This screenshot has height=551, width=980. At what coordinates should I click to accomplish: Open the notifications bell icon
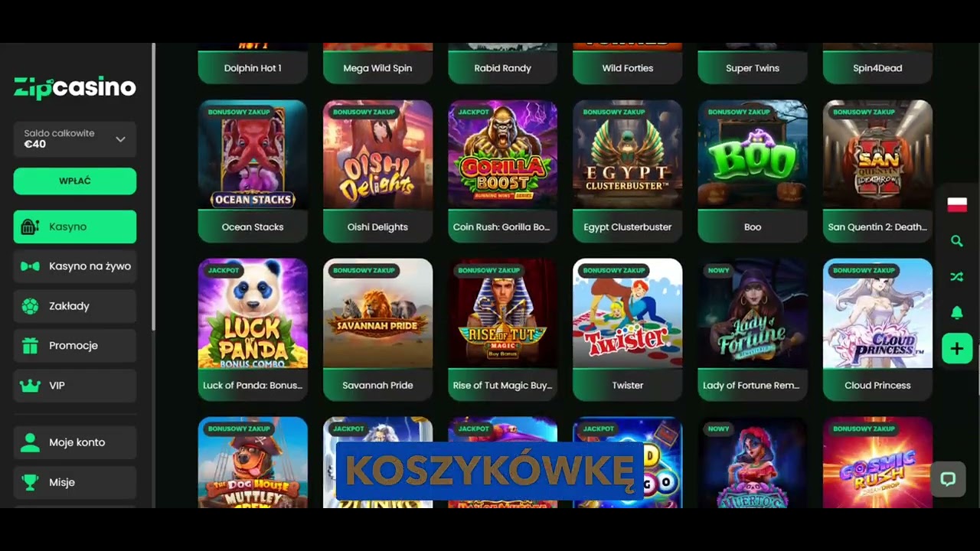(956, 312)
